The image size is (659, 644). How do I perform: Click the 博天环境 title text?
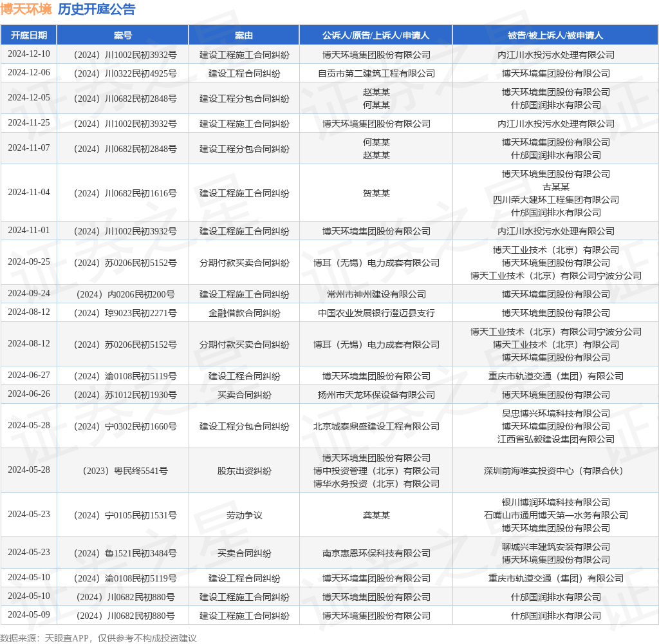coord(26,9)
